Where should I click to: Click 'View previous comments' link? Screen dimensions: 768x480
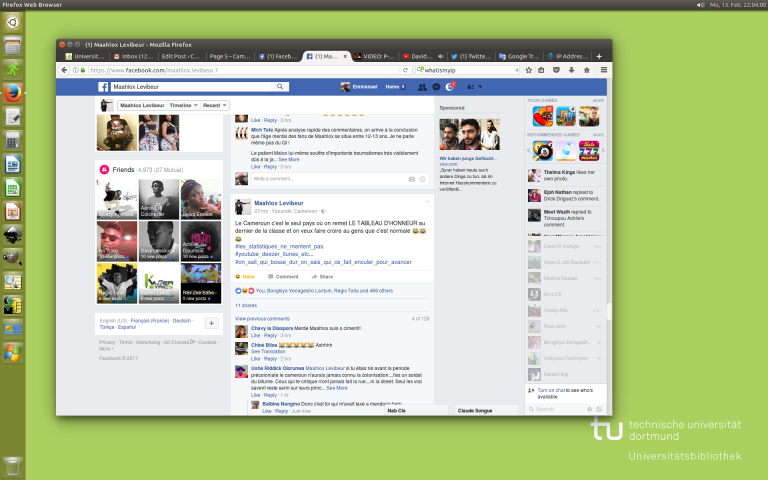click(263, 318)
